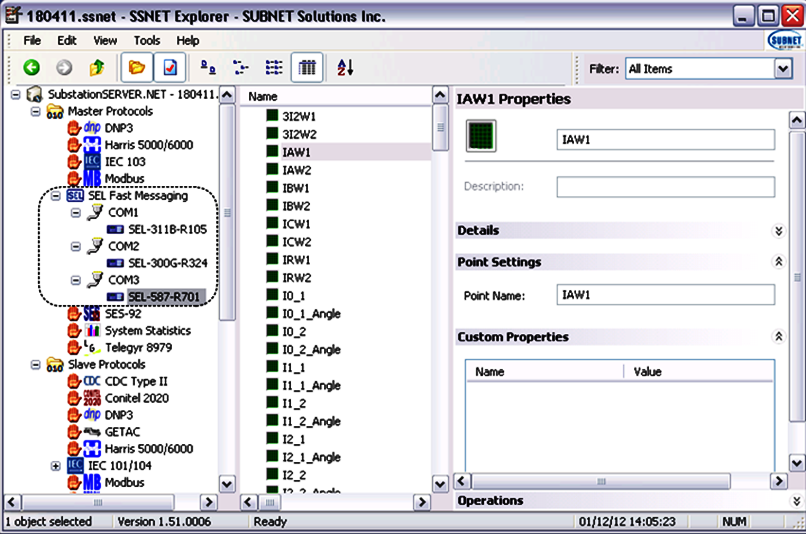Viewport: 806px width, 534px height.
Task: Select the IAW2 point in list
Action: [x=297, y=170]
